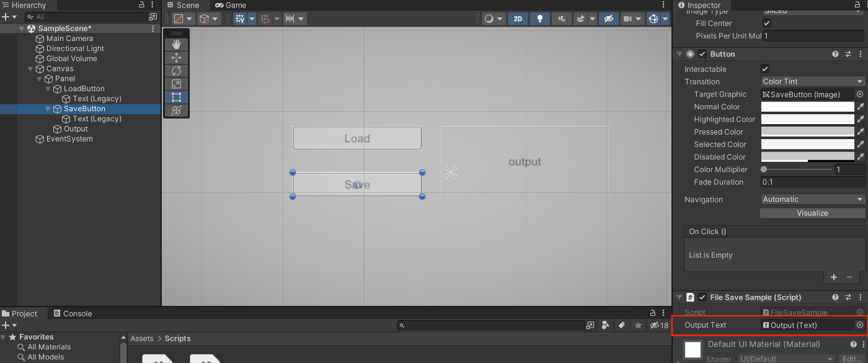Collapse the SaveButton tree node

click(48, 109)
